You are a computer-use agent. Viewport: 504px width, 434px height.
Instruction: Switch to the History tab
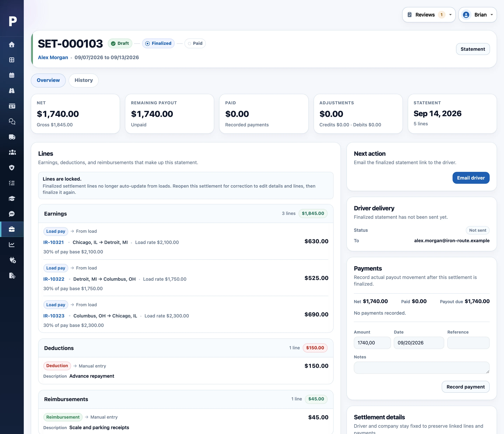[x=84, y=80]
